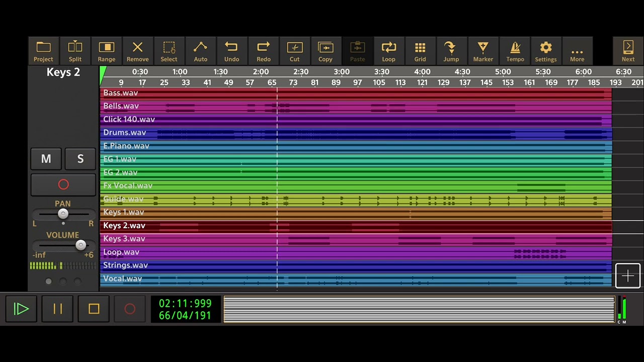
Task: Open the Auto automation tool
Action: tap(200, 51)
